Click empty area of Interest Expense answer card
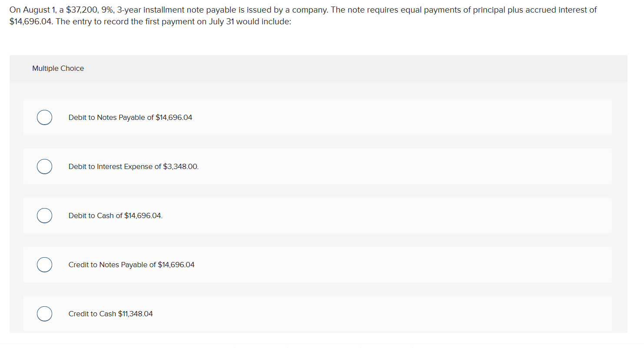This screenshot has width=644, height=348. coord(391,166)
